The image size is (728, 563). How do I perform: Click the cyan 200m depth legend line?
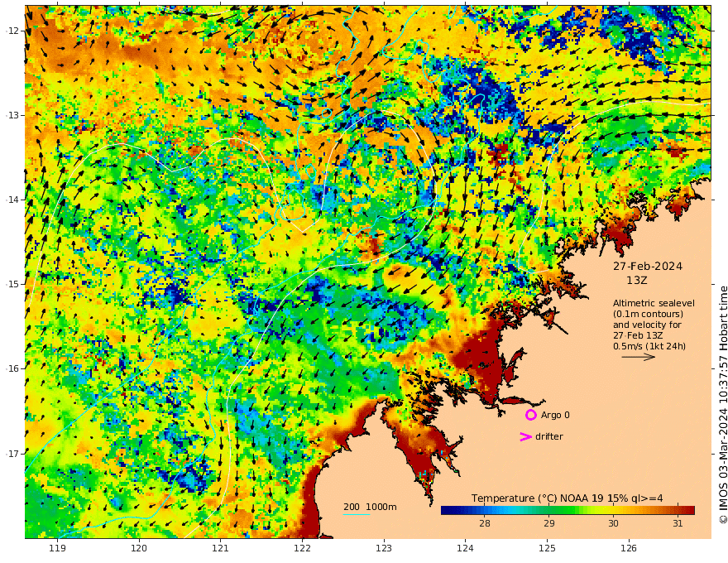point(356,514)
